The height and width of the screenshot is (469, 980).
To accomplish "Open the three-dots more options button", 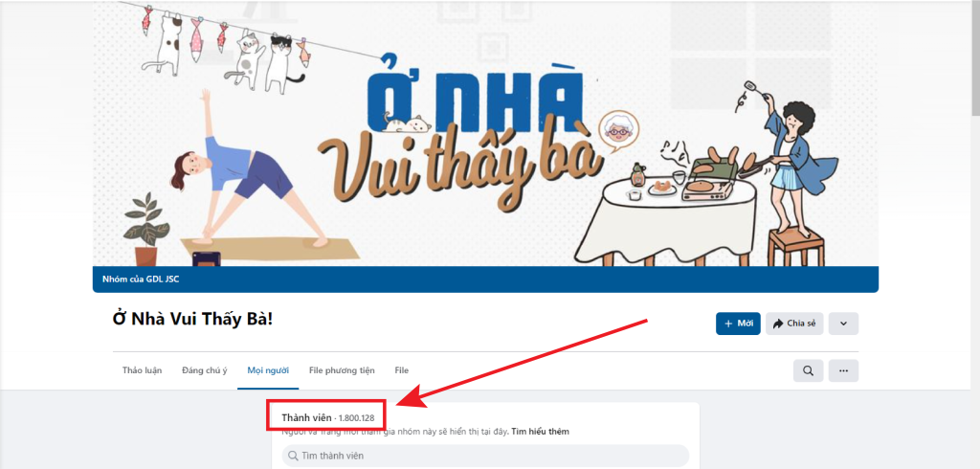I will click(843, 370).
